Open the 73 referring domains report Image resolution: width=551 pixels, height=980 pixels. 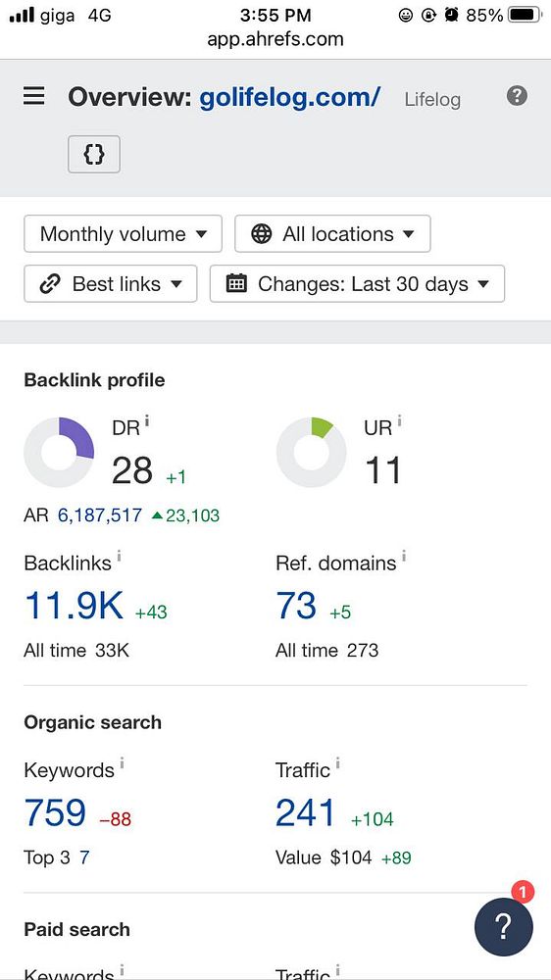pyautogui.click(x=296, y=606)
